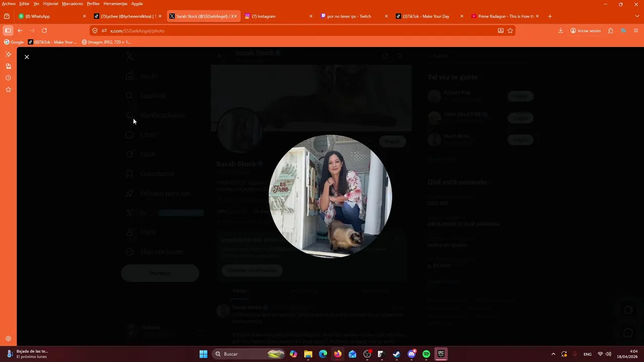Open a new tab with plus button
This screenshot has width=644, height=362.
[549, 16]
